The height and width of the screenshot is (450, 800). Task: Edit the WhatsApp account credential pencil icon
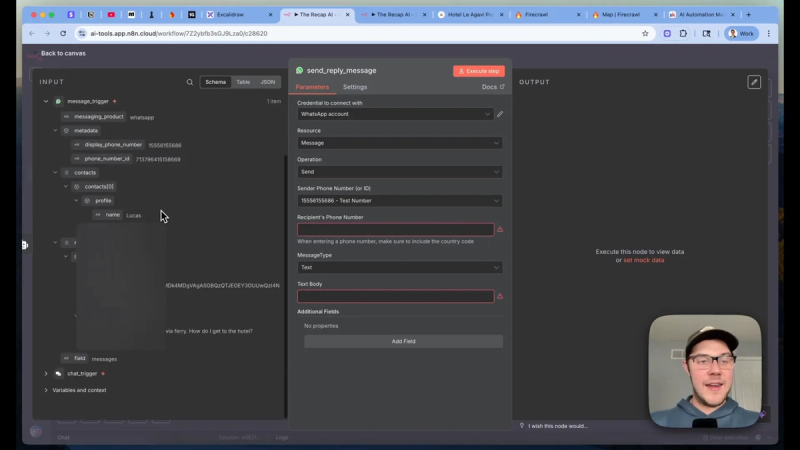500,114
